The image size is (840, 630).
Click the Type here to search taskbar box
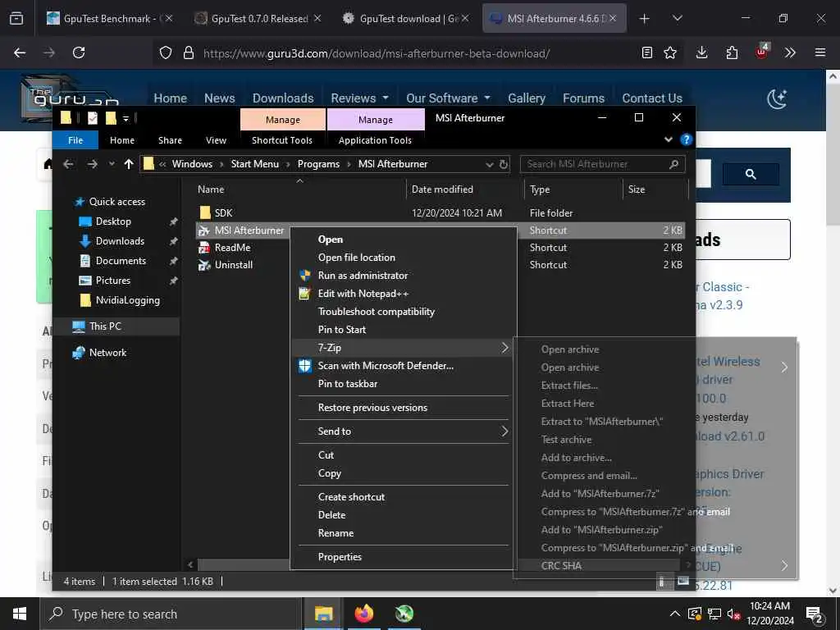(171, 614)
